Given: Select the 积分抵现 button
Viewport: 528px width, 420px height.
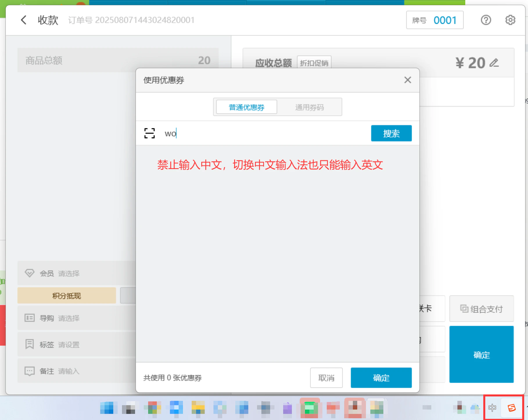Looking at the screenshot, I should pyautogui.click(x=67, y=296).
